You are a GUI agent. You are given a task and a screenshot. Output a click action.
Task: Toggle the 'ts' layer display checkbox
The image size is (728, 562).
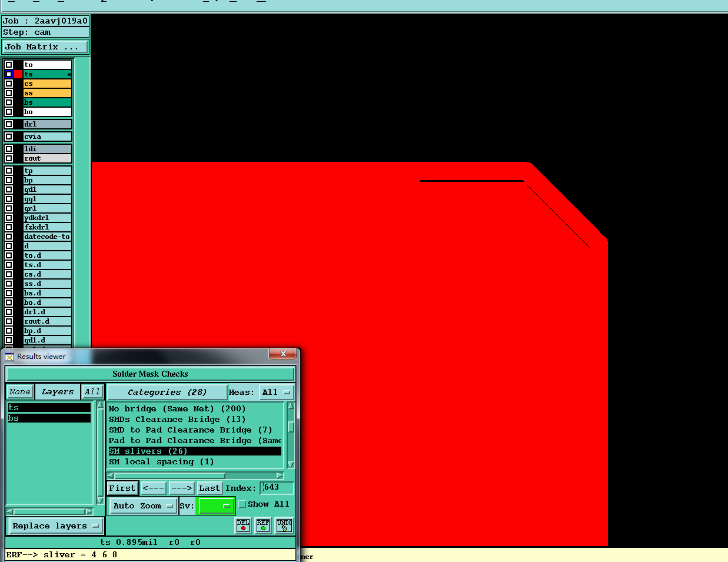(9, 74)
